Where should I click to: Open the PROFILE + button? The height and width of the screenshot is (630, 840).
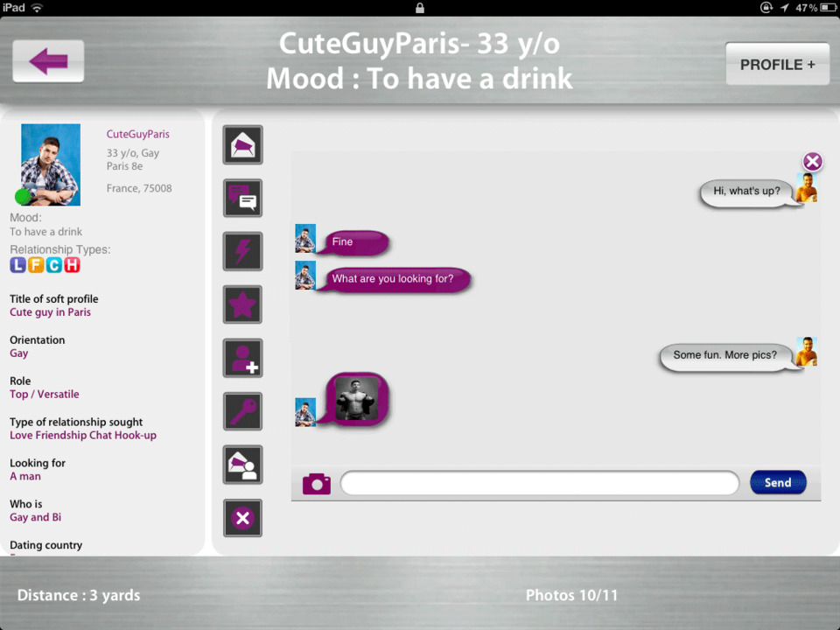click(777, 64)
